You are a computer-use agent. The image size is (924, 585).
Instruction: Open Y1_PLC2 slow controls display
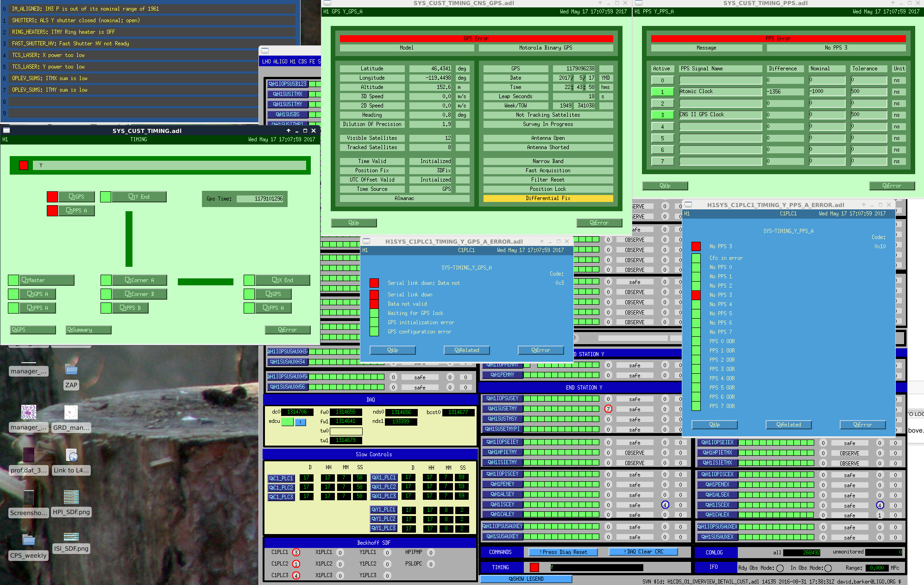pyautogui.click(x=383, y=519)
